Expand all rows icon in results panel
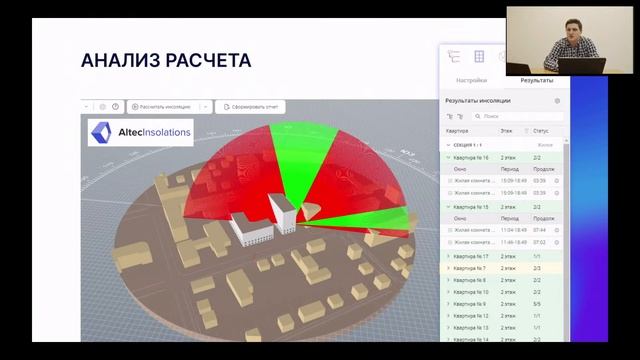Image resolution: width=640 pixels, height=360 pixels. point(450,116)
